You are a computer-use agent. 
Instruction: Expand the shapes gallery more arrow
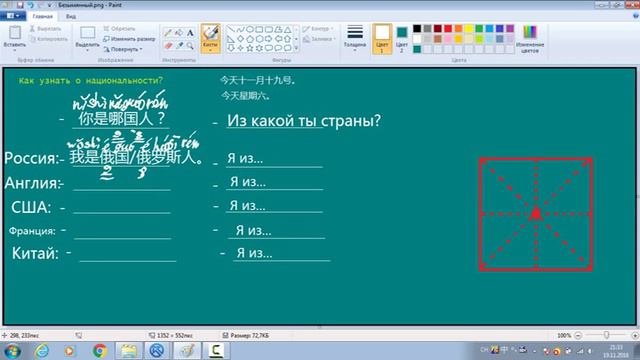[296, 48]
